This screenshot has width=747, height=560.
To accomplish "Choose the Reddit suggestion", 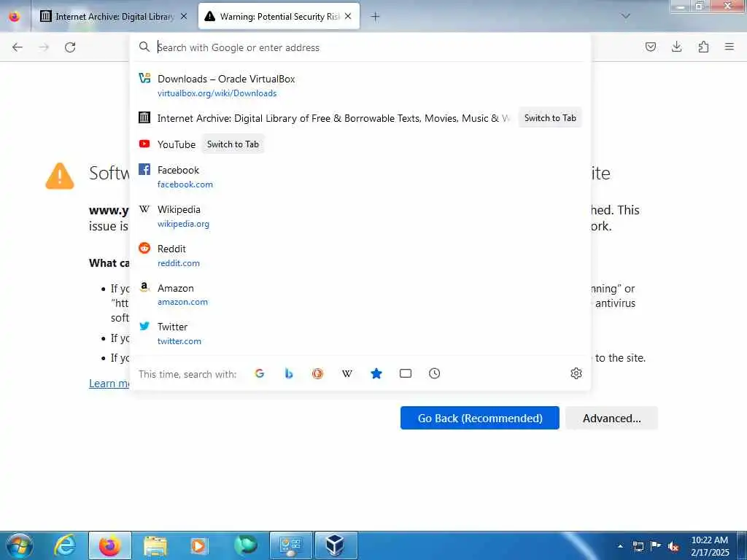I will (360, 256).
